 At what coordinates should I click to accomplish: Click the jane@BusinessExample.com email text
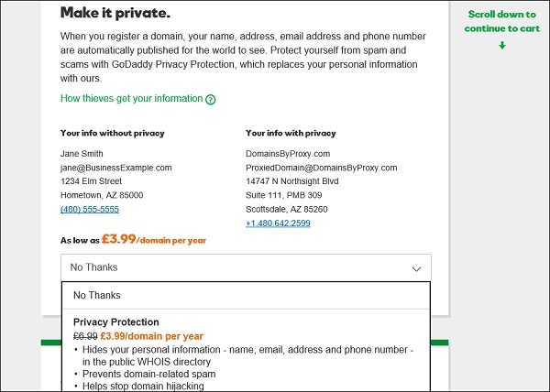coord(116,168)
